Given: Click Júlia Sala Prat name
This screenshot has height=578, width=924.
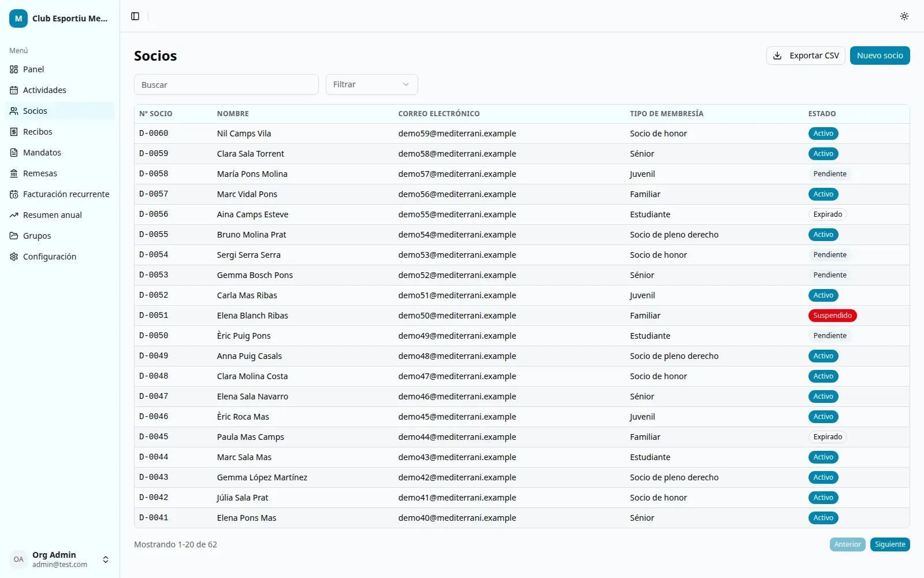Looking at the screenshot, I should coord(243,498).
